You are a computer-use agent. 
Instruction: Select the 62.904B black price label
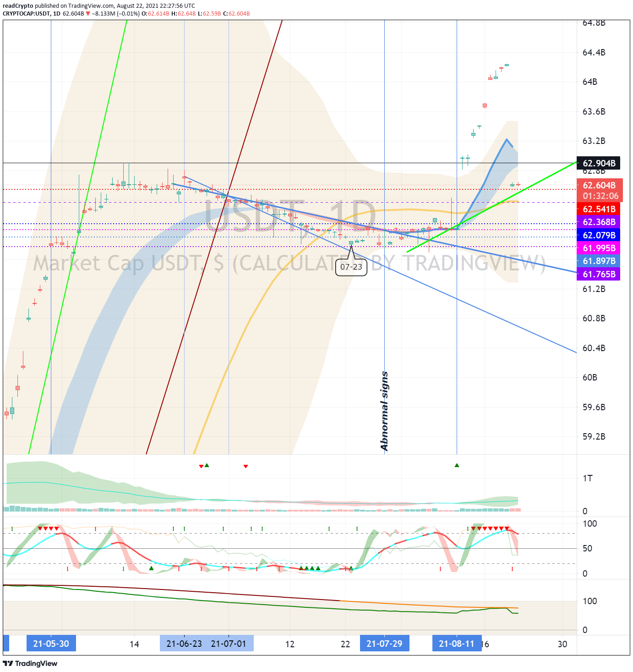[x=599, y=163]
